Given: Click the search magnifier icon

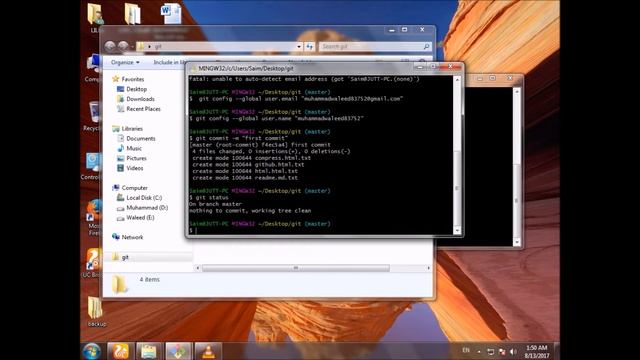Looking at the screenshot, I should pyautogui.click(x=427, y=47).
